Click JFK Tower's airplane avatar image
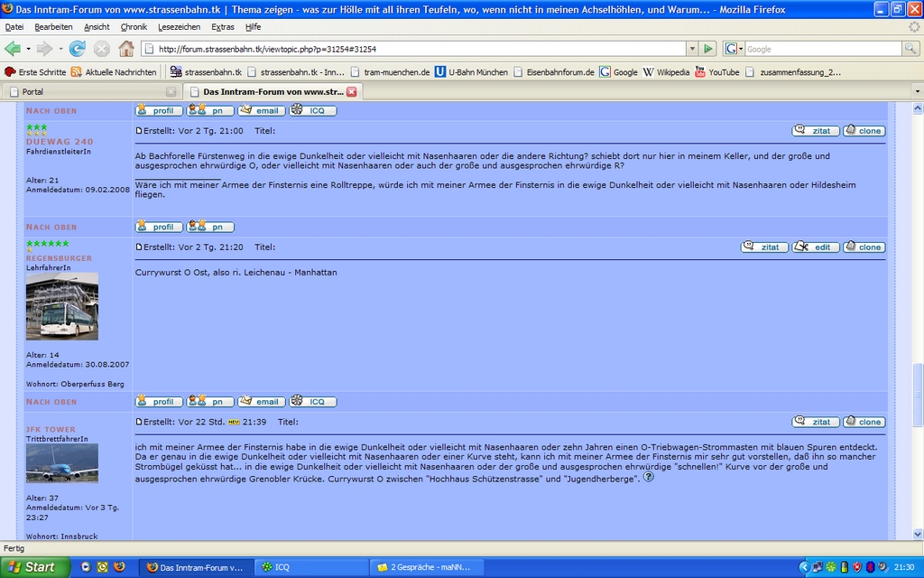 [x=62, y=463]
